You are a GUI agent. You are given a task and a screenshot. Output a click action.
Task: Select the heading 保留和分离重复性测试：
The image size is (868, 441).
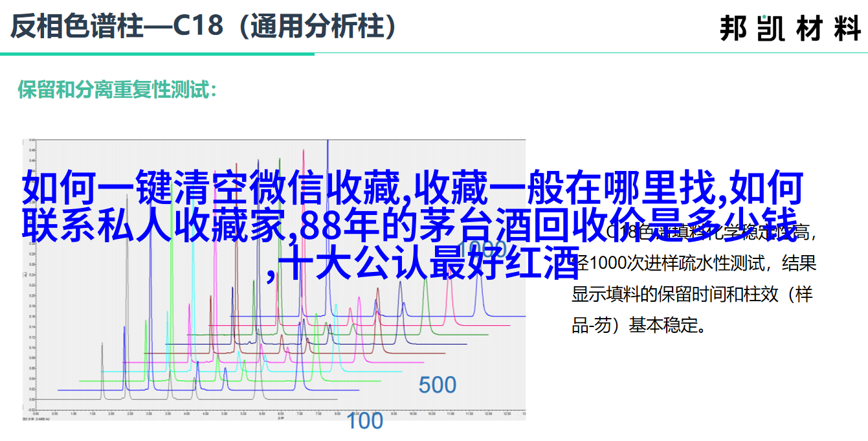coord(117,90)
